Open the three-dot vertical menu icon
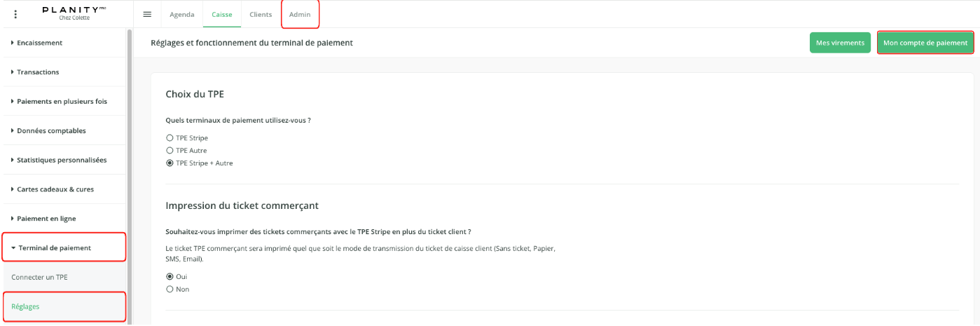The height and width of the screenshot is (326, 980). (x=16, y=14)
